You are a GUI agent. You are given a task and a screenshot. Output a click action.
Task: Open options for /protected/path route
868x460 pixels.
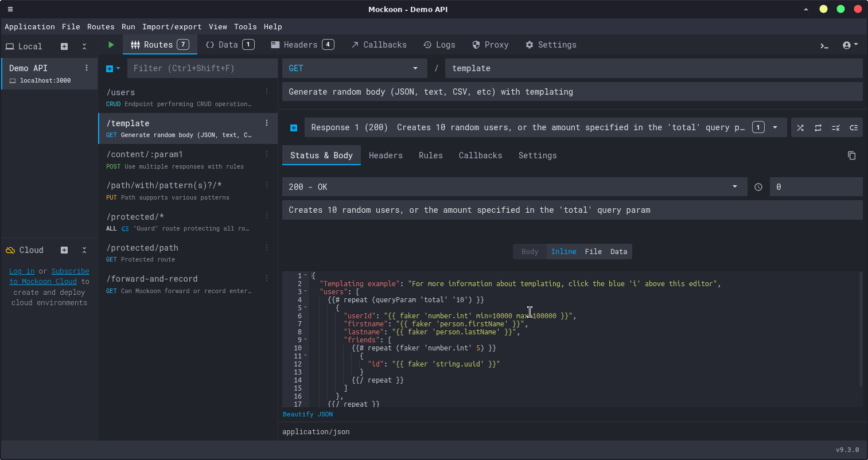coord(266,247)
